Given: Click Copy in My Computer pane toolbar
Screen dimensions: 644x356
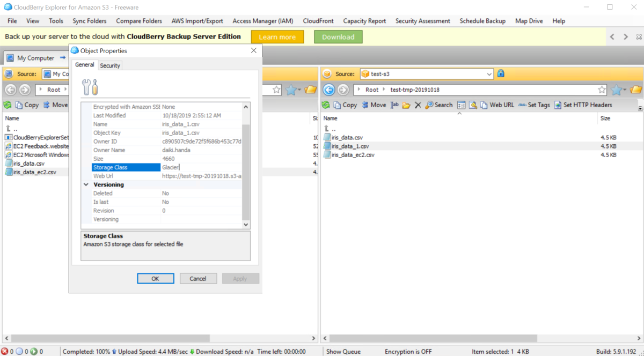Looking at the screenshot, I should point(27,105).
